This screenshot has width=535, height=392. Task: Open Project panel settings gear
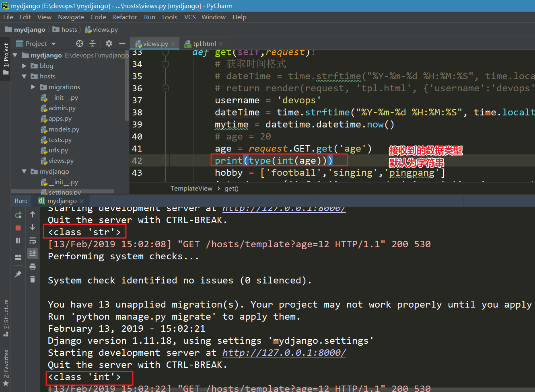tap(109, 43)
